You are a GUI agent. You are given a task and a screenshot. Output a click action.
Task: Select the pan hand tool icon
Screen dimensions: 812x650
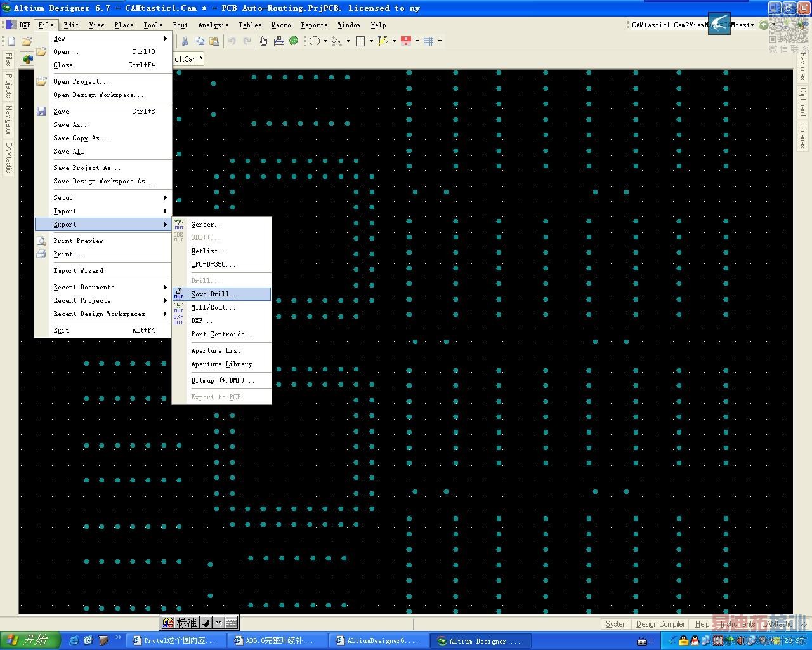[264, 41]
